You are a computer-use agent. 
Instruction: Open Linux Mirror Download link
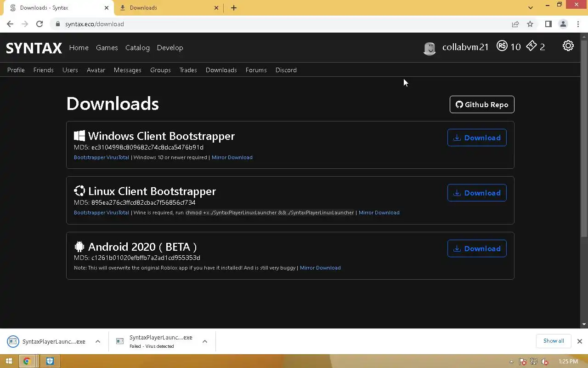[379, 213]
